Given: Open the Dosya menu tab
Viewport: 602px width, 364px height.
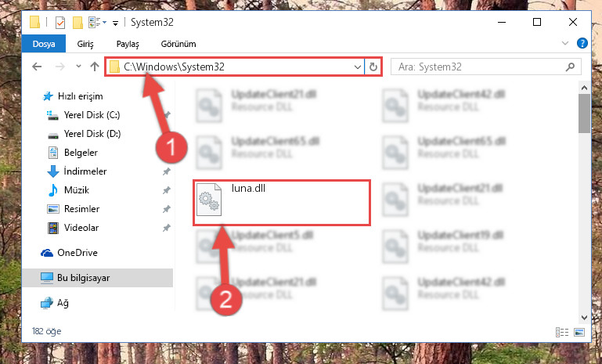Looking at the screenshot, I should point(44,44).
